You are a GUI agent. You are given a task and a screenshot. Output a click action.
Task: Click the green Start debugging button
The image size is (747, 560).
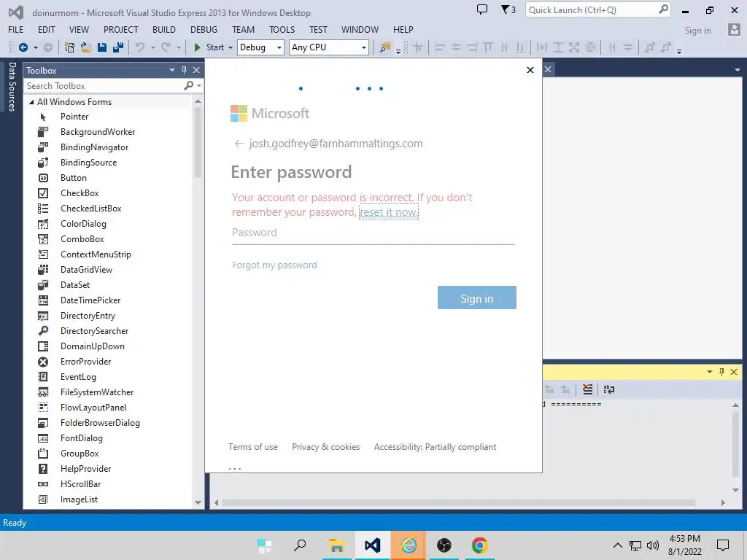[197, 47]
